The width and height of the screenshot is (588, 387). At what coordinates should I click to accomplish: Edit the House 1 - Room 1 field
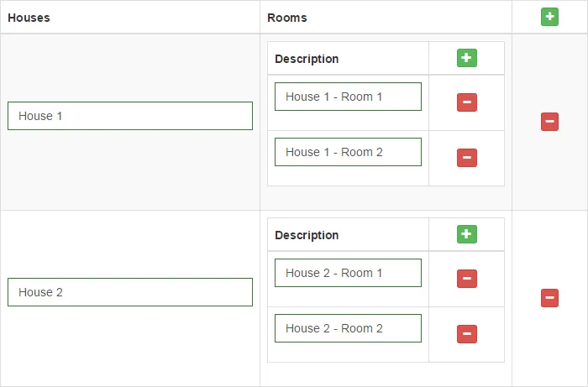click(348, 97)
